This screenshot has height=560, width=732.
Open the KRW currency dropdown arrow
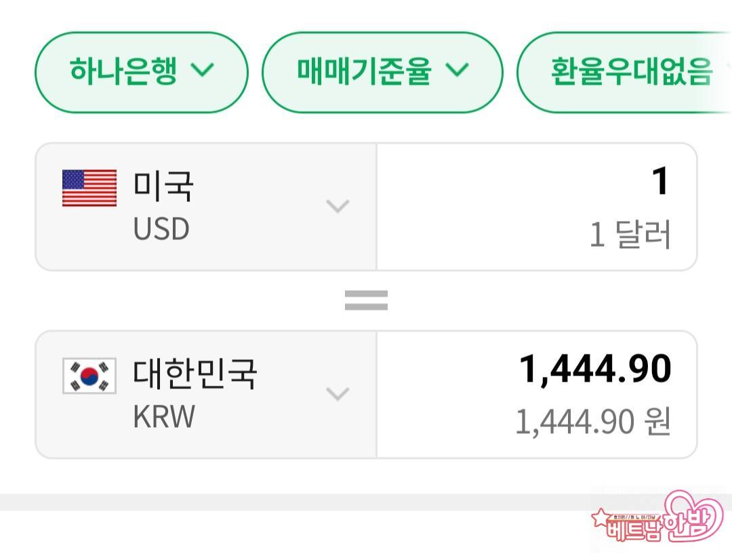point(338,393)
